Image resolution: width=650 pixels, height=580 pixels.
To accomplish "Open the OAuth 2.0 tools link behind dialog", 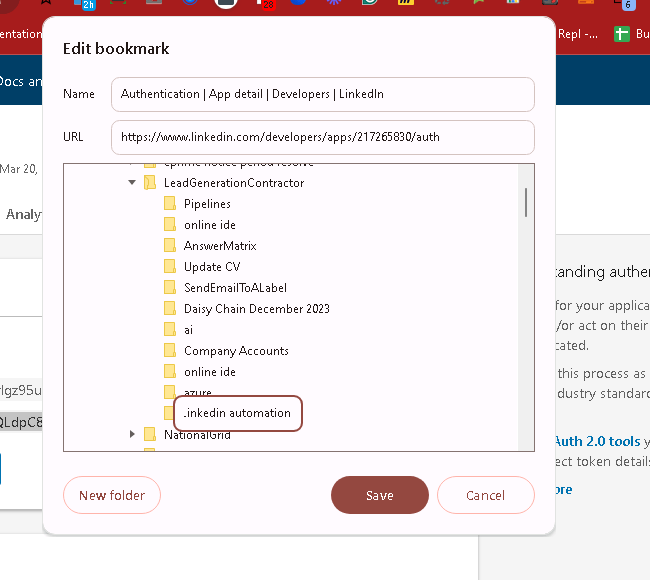I will coord(598,441).
